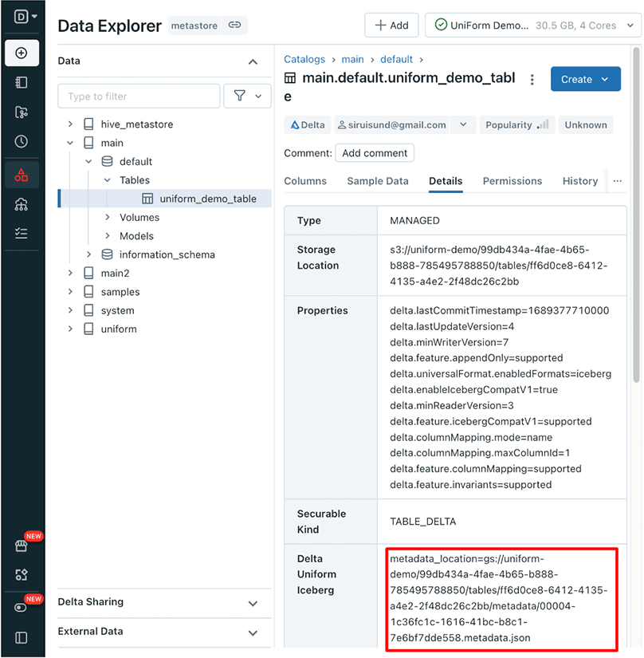Open the workspace switcher D icon at top left
The image size is (644, 658).
point(22,16)
